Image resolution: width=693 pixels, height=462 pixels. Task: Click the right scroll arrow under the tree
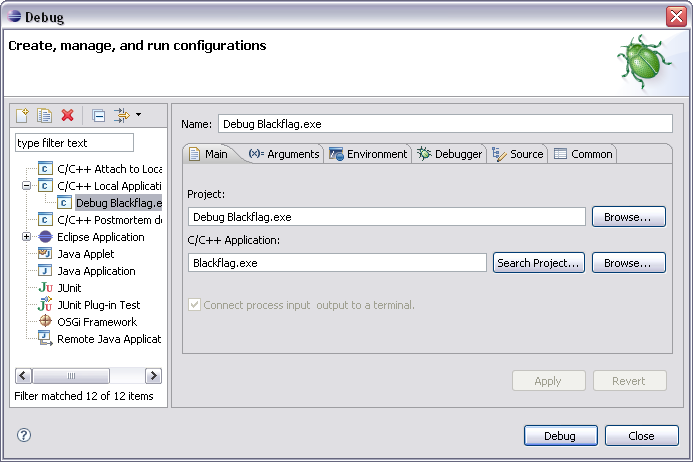(x=153, y=376)
